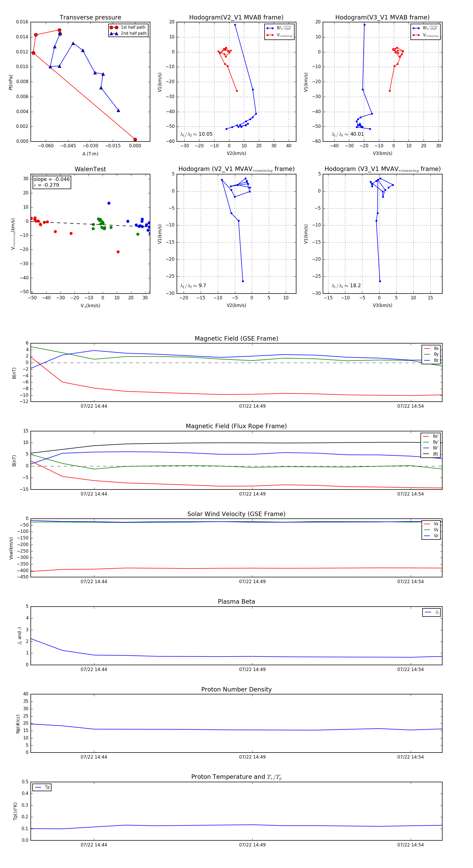This screenshot has width=473, height=868.
Task: Click the λ1/λ2 ≈ 9.7 annotation
Action: pyautogui.click(x=193, y=286)
